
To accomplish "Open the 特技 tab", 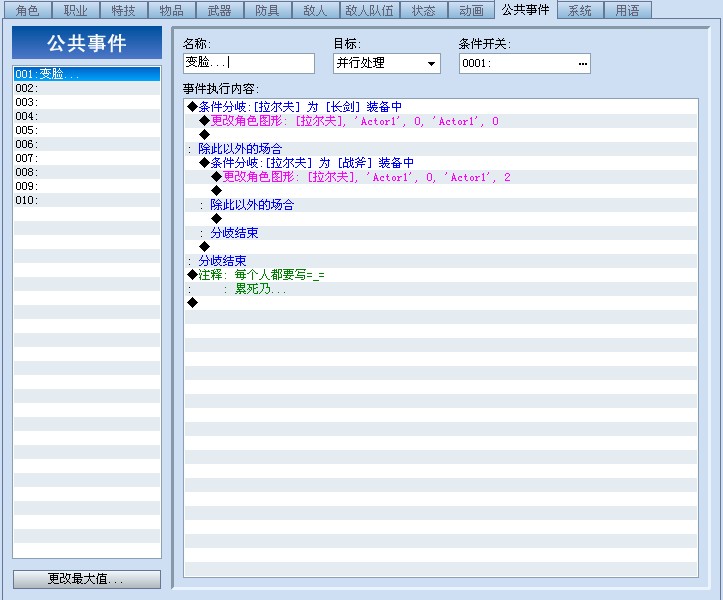I will click(x=123, y=10).
